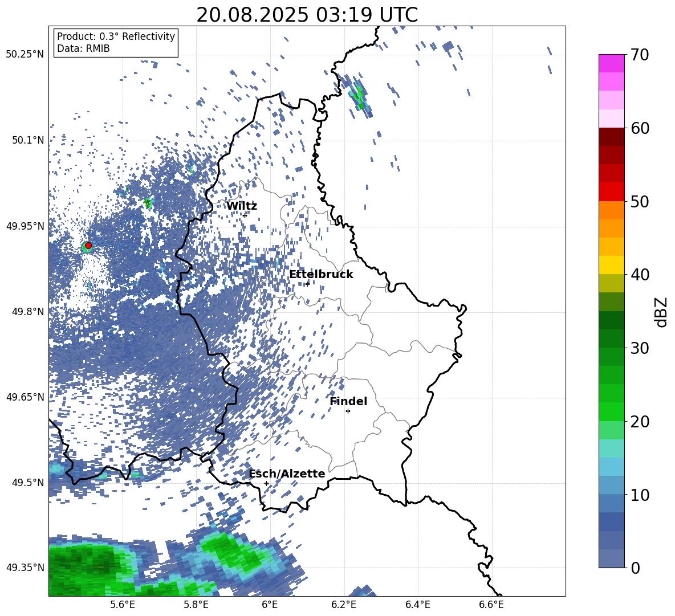Pick the yellow 40 dBZ colorbar swatch
This screenshot has width=675, height=616.
[x=611, y=265]
